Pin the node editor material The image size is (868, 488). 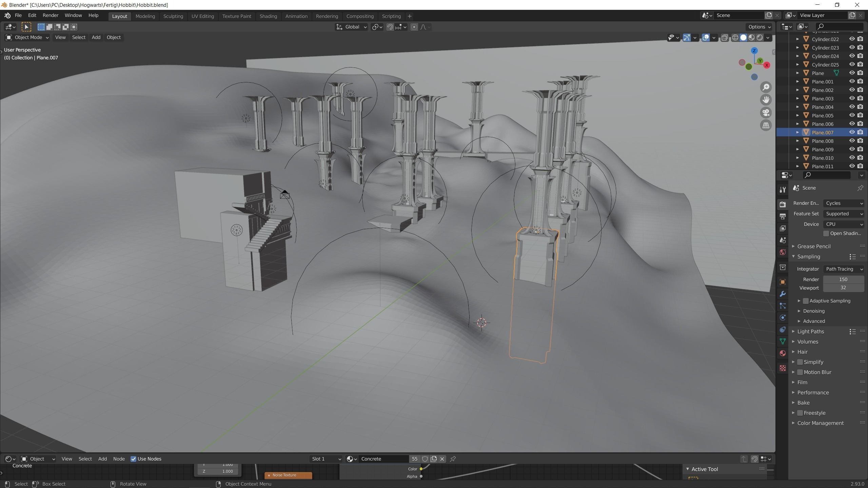click(453, 459)
